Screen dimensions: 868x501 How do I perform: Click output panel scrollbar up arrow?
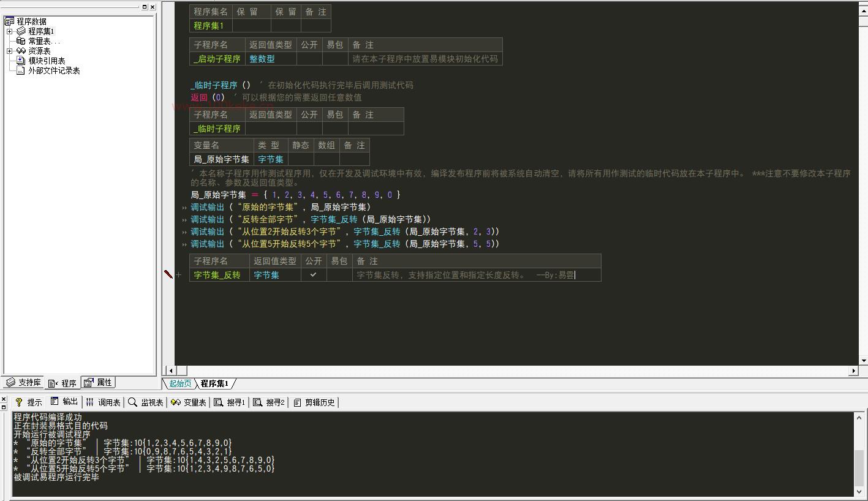[859, 418]
